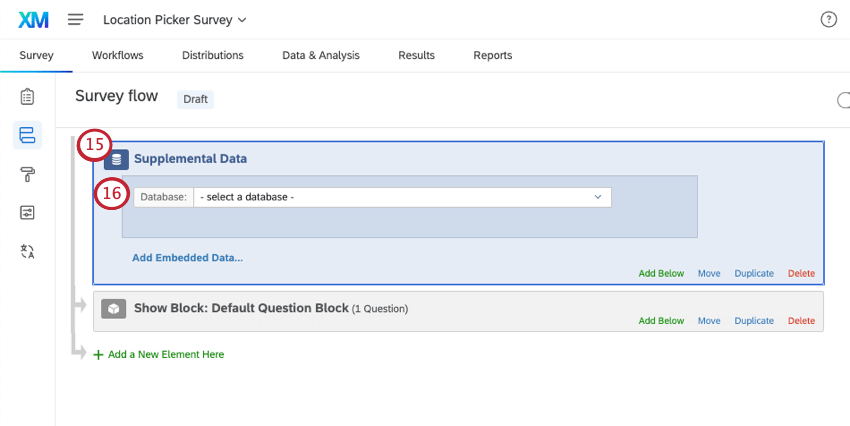Open the Distributions tab
The image size is (850, 426).
[x=212, y=56]
